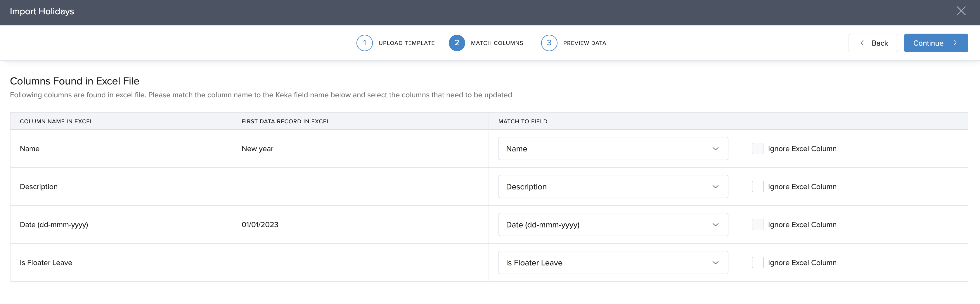Expand the Is Floater Leave field dropdown
The height and width of the screenshot is (304, 980).
tap(612, 263)
